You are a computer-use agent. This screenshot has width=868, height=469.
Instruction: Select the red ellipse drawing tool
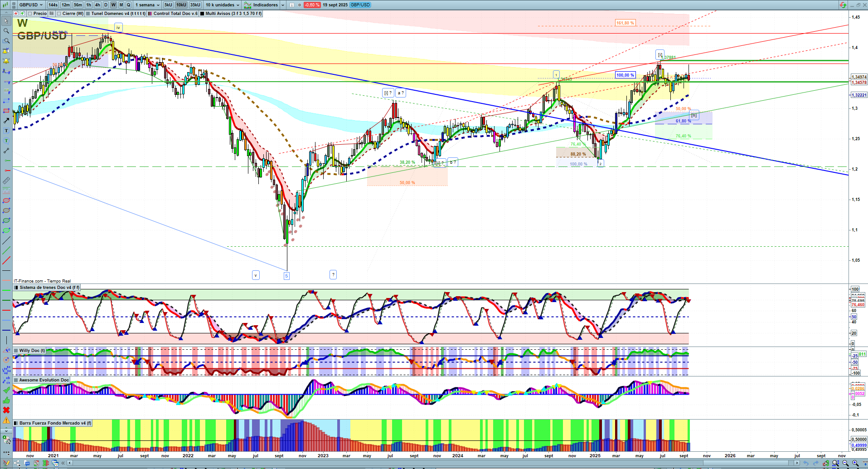coord(6,200)
